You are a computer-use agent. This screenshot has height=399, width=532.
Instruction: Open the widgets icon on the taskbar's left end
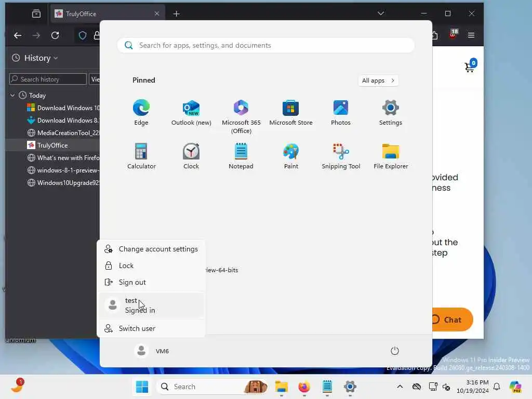coord(17,386)
